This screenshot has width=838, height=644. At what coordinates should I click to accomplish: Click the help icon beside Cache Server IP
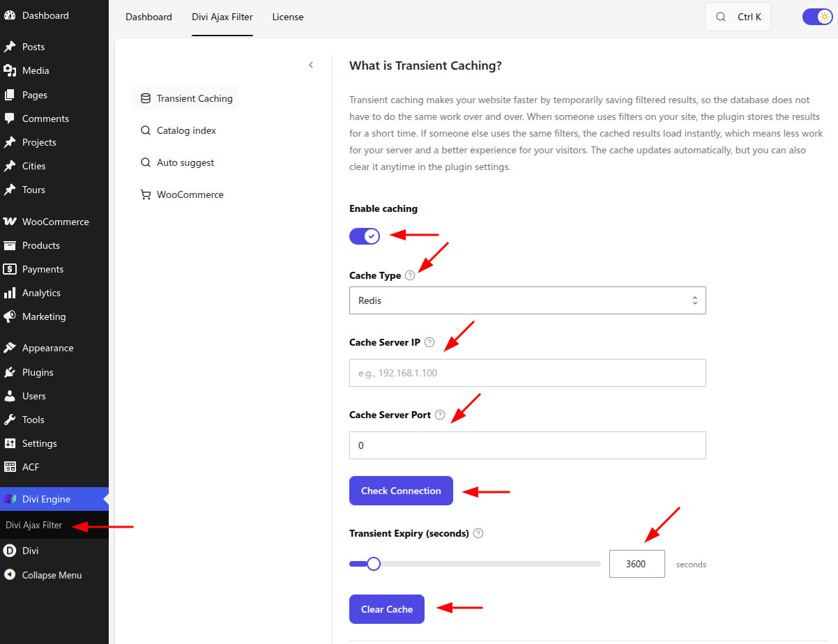pos(429,342)
